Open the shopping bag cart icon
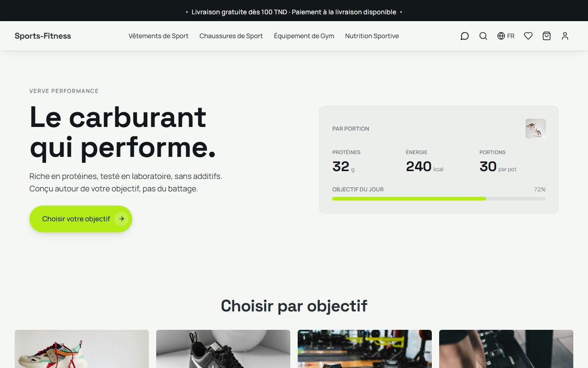The image size is (588, 368). (547, 36)
